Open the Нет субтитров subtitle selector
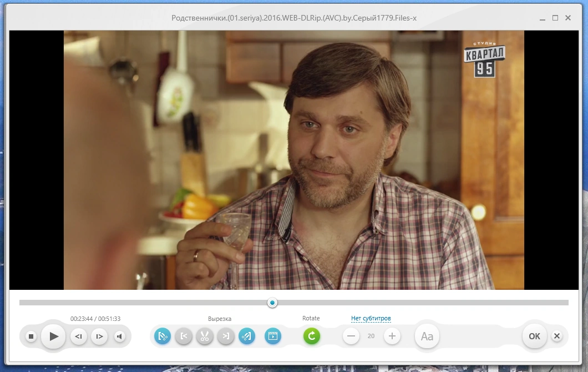Viewport: 588px width, 372px height. tap(371, 318)
